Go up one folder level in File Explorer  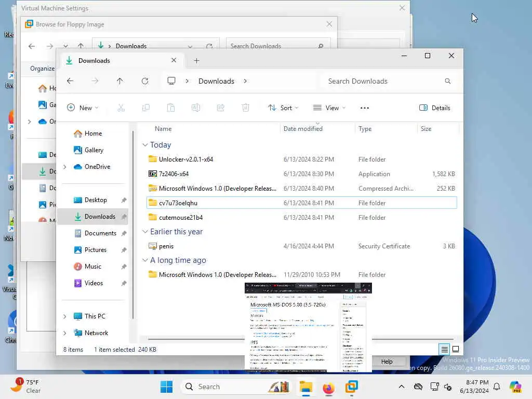pos(120,81)
